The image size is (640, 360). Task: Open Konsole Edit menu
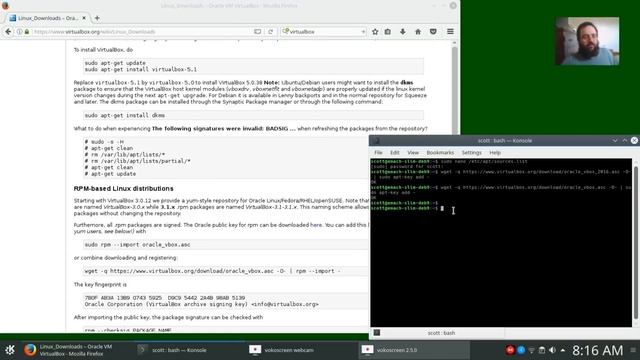(x=394, y=153)
